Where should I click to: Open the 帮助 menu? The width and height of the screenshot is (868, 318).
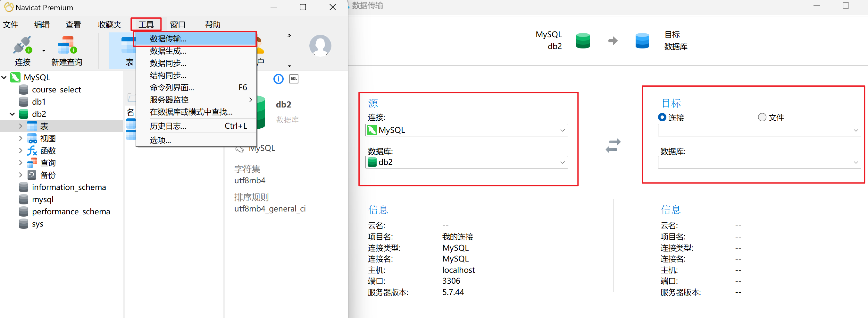coord(213,25)
